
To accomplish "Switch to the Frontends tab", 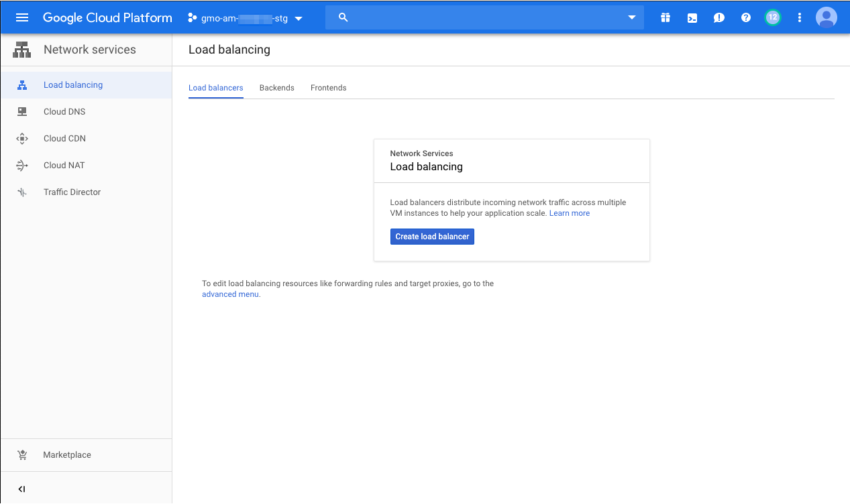I will point(328,88).
